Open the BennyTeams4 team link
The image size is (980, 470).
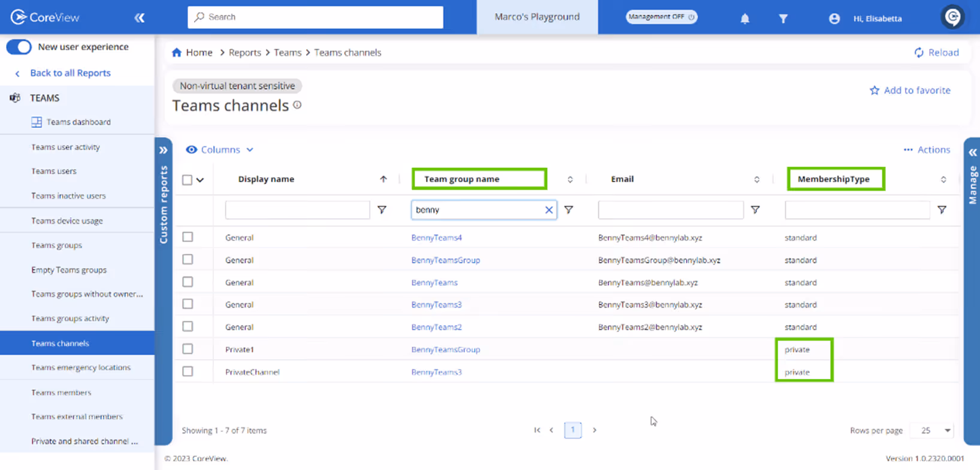[437, 237]
